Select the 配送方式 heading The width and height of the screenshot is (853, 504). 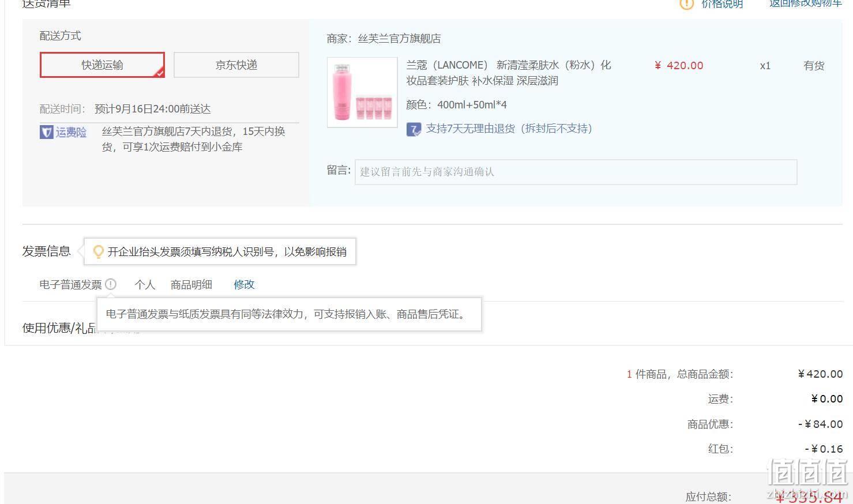point(60,36)
